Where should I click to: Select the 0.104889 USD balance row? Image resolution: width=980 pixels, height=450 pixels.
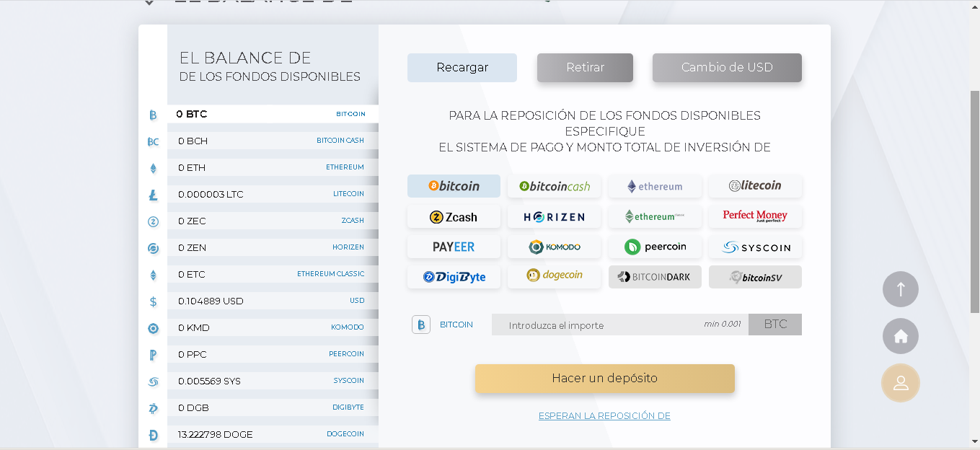(x=273, y=301)
